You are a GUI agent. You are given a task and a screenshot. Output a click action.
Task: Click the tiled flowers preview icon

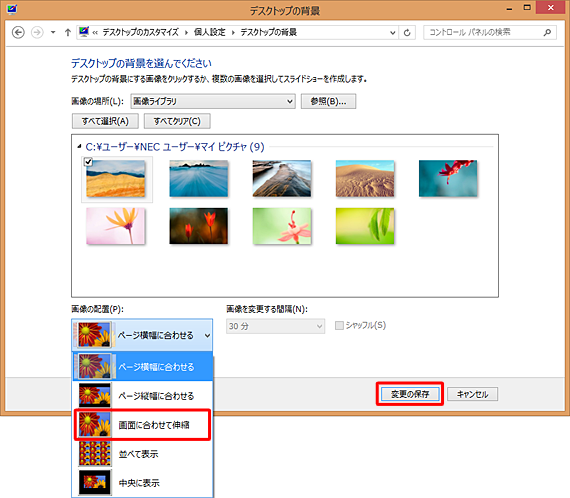point(95,454)
